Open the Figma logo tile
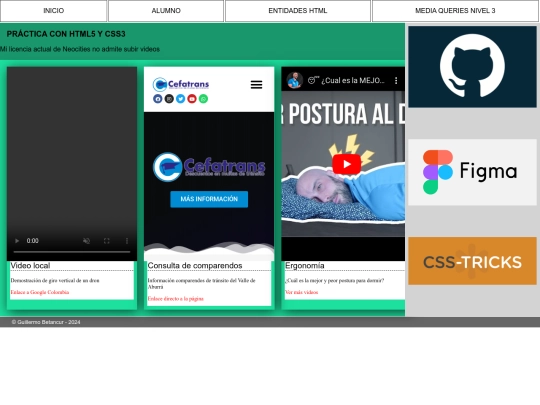The height and width of the screenshot is (405, 540). 472,172
